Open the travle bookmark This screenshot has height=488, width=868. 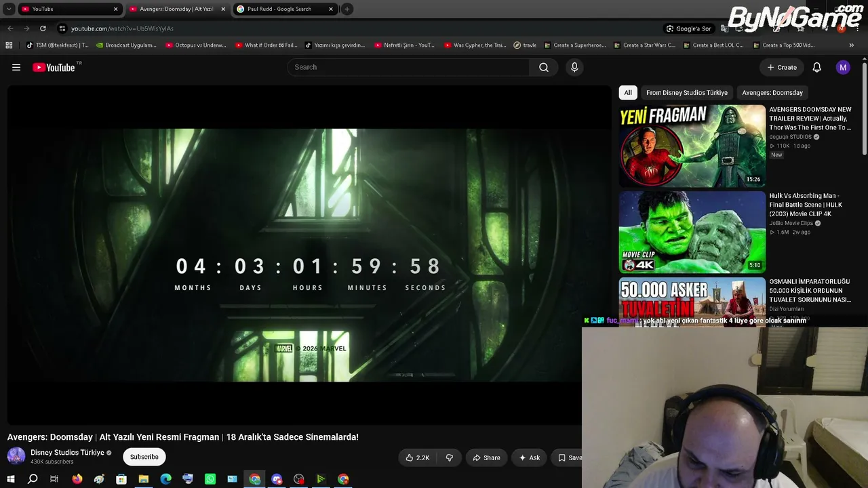tap(526, 45)
